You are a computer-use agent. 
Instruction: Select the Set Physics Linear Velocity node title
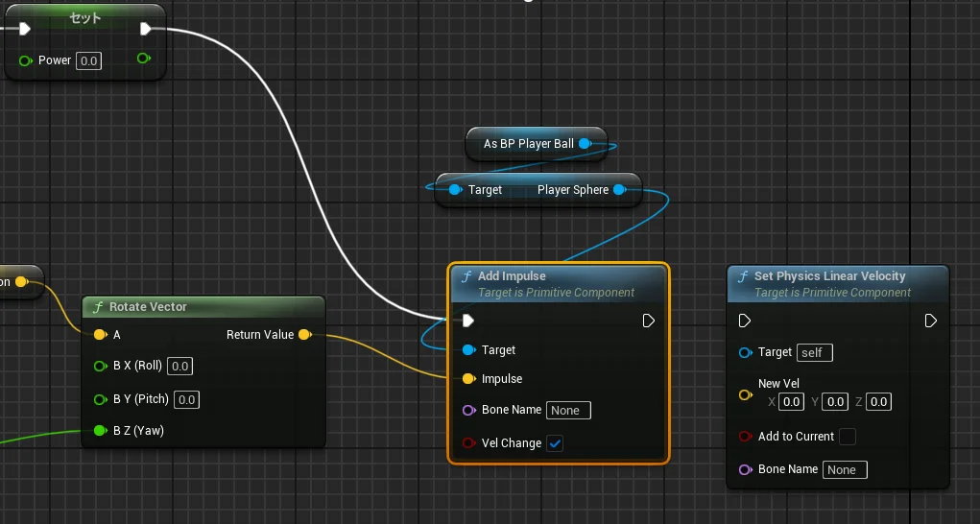pos(829,276)
